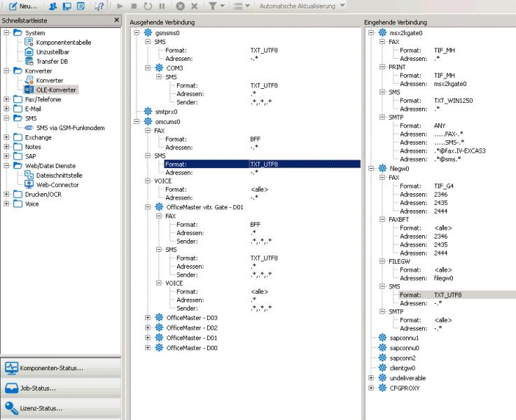The width and height of the screenshot is (516, 420).
Task: Click the help question mark toolbar icon
Action: pyautogui.click(x=99, y=6)
